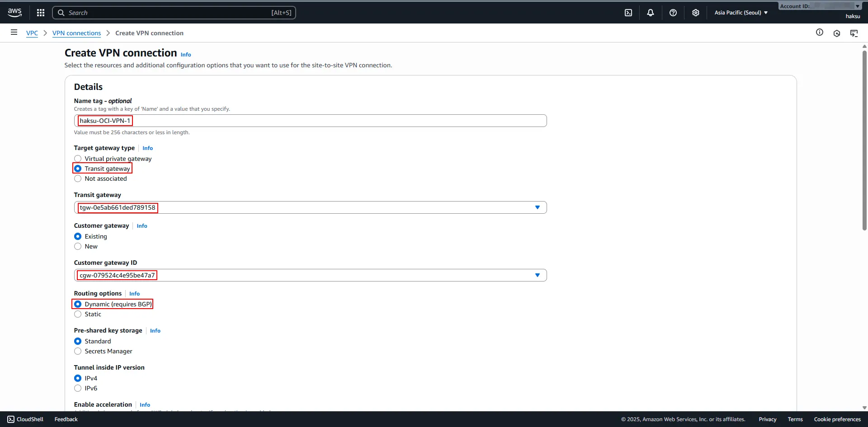The image size is (868, 427).
Task: Click the hexagon clock icon in the breadcrumb bar
Action: tap(837, 33)
